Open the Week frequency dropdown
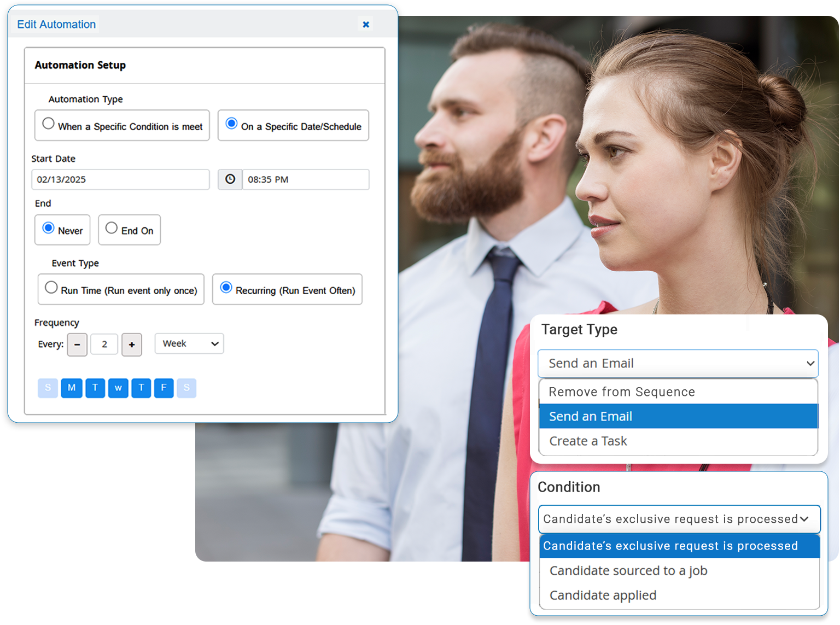Screen dimensions: 840x625 tap(189, 343)
